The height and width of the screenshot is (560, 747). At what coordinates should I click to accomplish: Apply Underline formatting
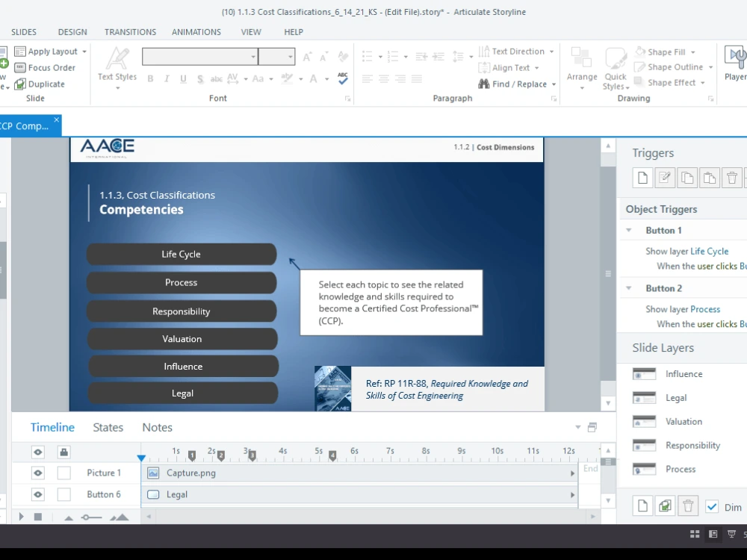(184, 79)
